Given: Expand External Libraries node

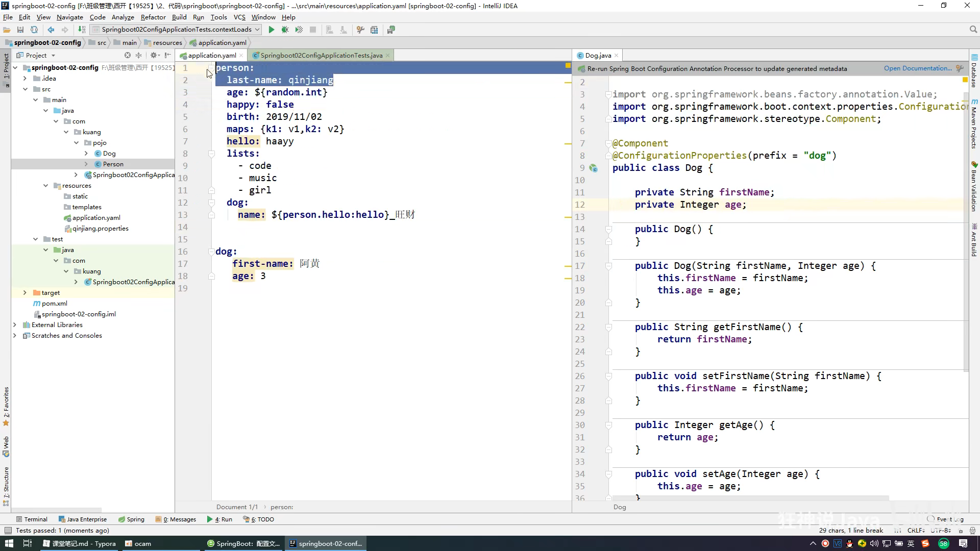Looking at the screenshot, I should pos(14,324).
